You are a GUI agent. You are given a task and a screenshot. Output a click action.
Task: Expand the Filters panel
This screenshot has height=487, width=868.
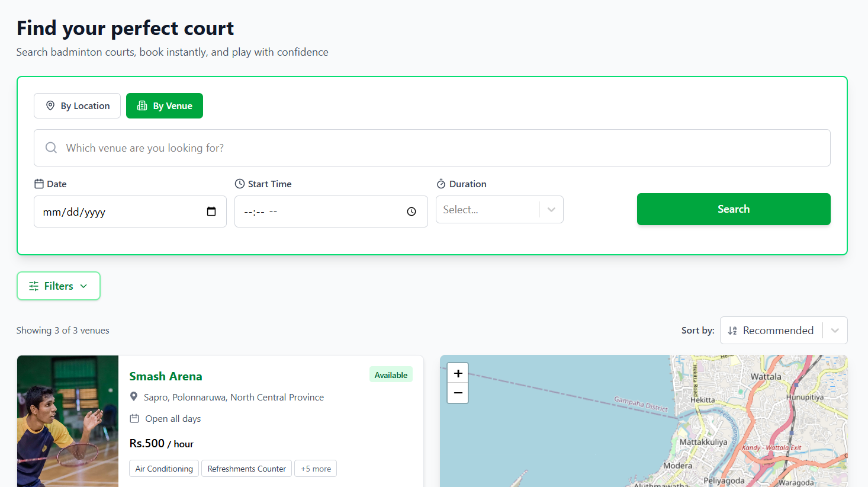tap(58, 286)
